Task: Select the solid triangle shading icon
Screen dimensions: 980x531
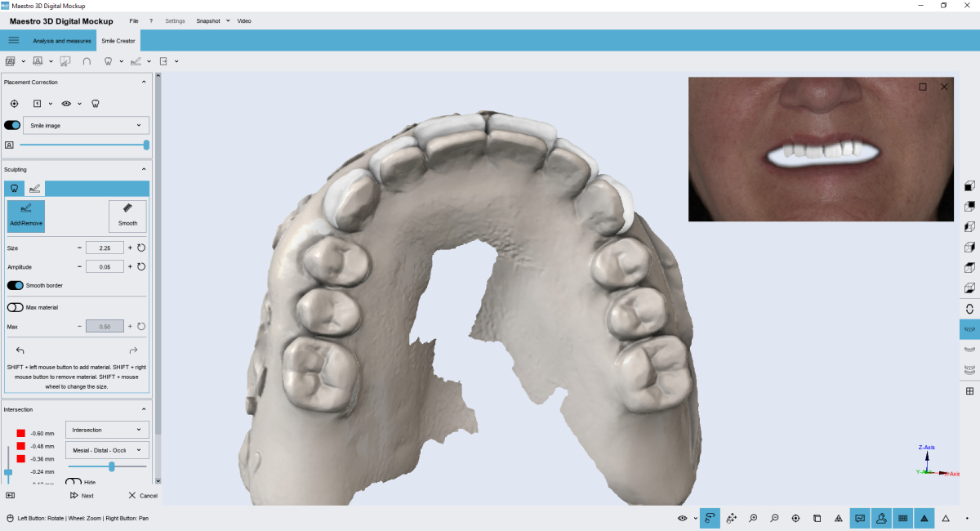Action: [x=924, y=518]
